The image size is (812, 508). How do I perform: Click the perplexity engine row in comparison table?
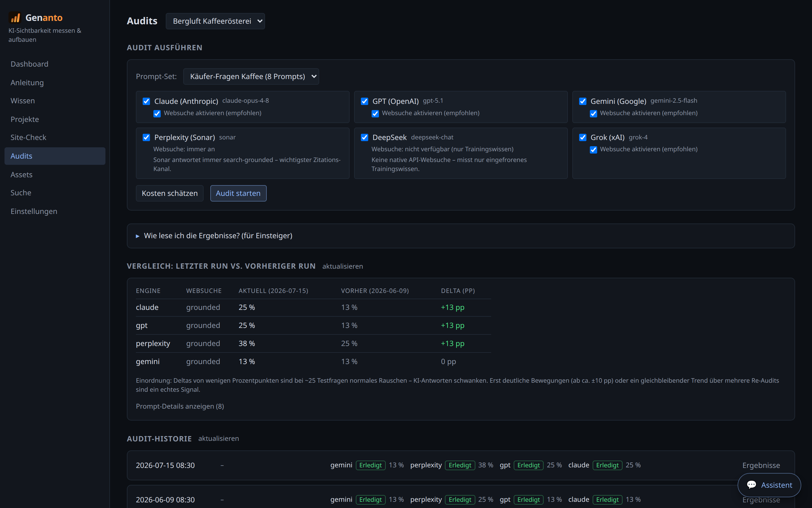click(x=314, y=343)
